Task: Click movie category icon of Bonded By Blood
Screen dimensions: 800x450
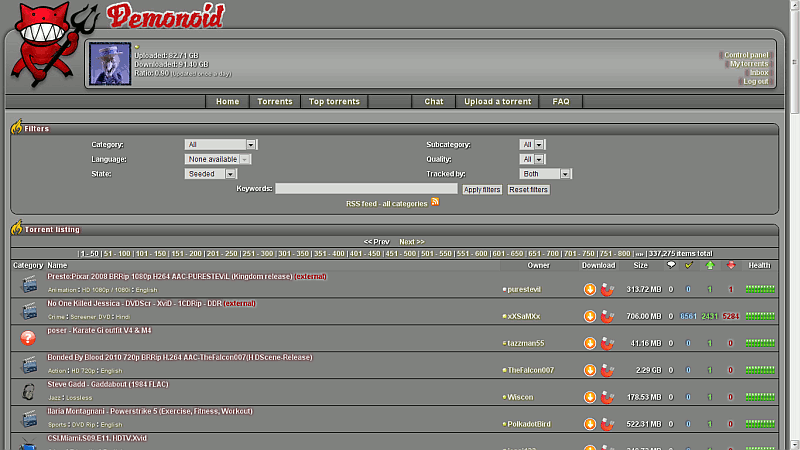Action: [x=29, y=365]
